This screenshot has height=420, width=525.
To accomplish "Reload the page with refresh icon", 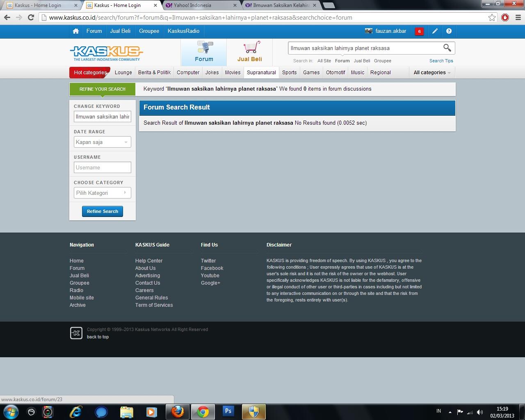I will tap(31, 18).
